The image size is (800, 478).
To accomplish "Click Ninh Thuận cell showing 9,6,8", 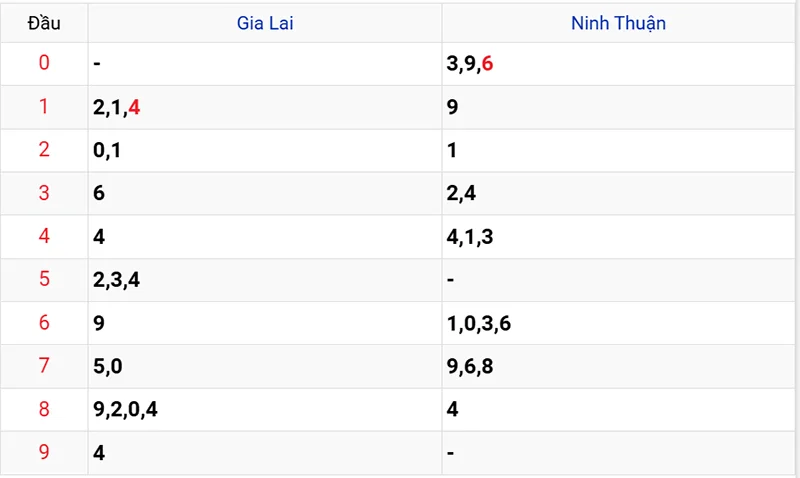I will tap(470, 366).
